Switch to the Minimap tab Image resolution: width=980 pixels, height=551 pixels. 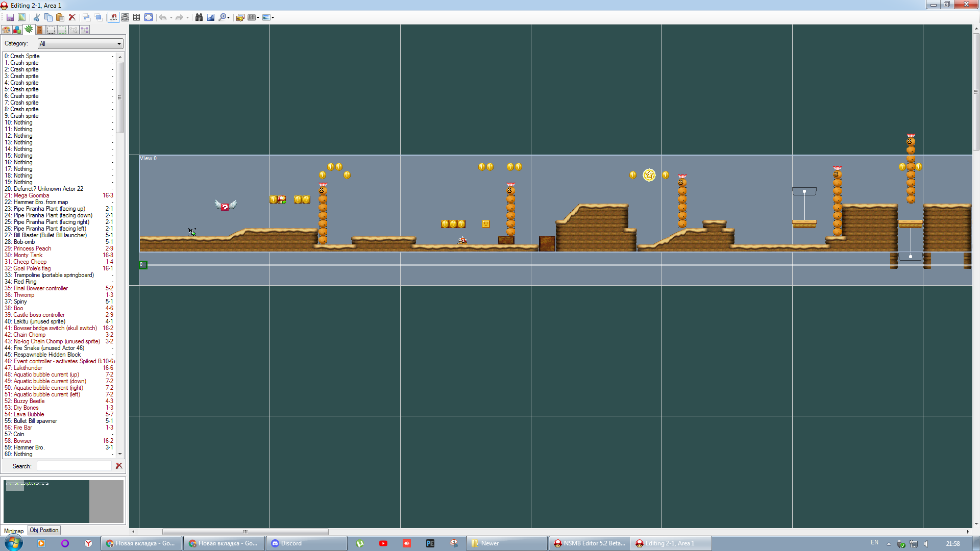click(14, 531)
